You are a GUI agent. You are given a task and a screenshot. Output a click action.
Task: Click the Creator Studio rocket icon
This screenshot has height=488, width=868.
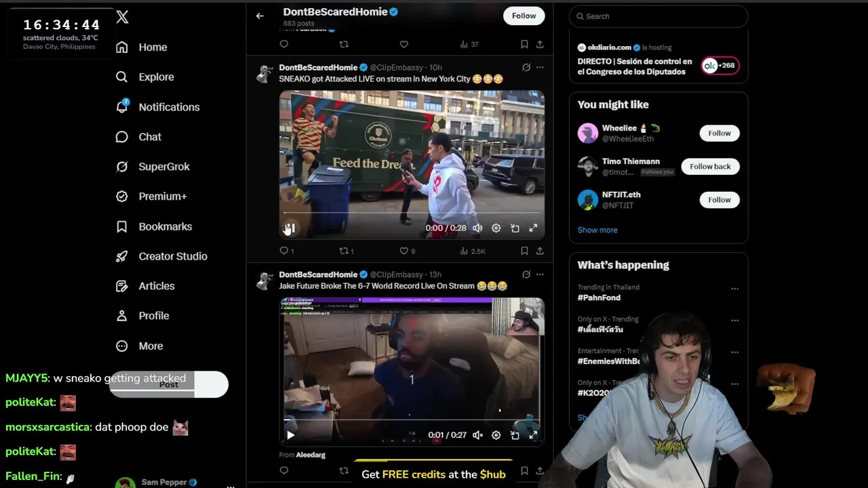(122, 256)
